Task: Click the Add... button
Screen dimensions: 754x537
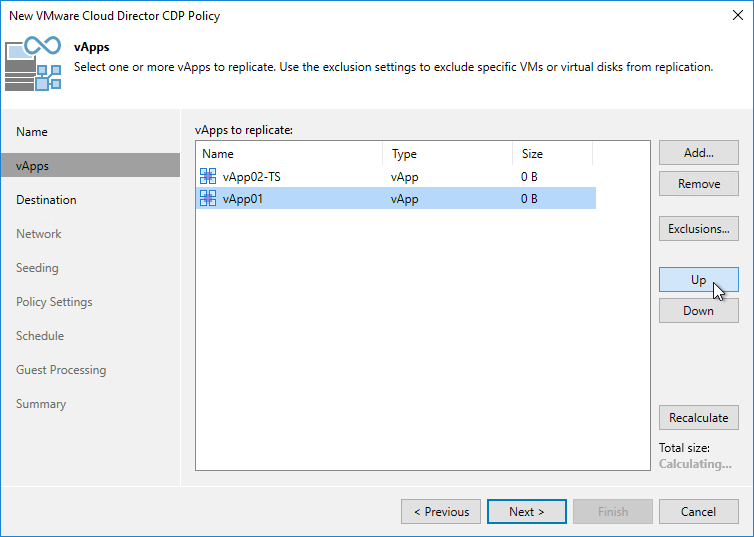Action: (x=699, y=153)
